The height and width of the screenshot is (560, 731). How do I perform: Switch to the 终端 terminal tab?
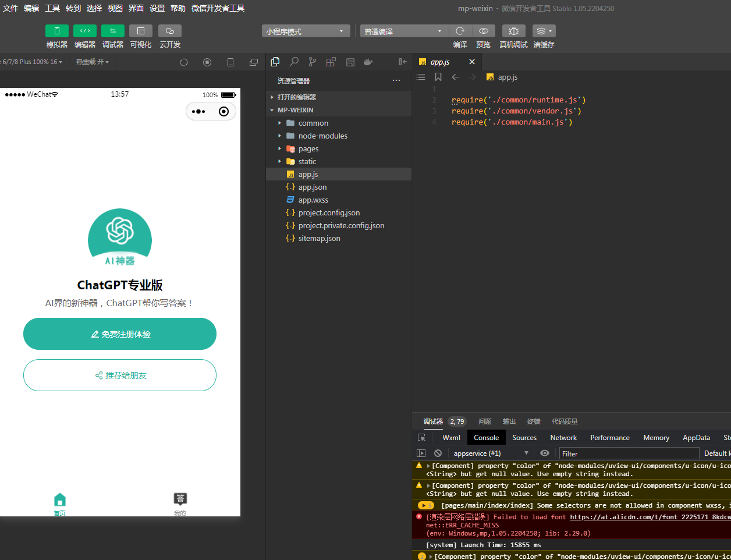coord(534,421)
